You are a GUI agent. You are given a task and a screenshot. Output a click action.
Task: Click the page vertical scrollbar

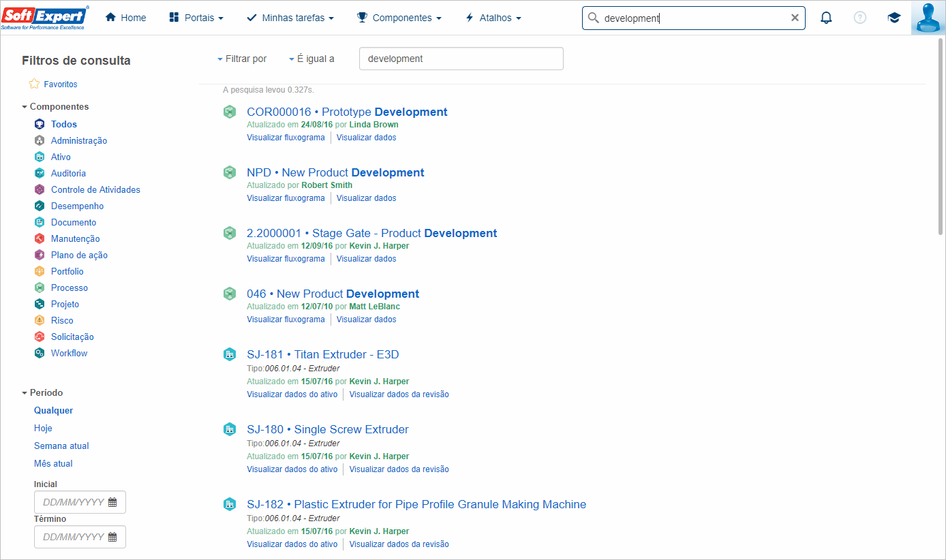click(x=941, y=136)
